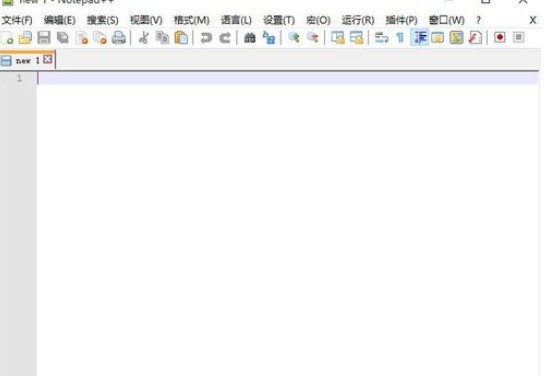Toggle the Word wrap toolbar icon
Viewport: 549px width, 376px height.
point(381,38)
